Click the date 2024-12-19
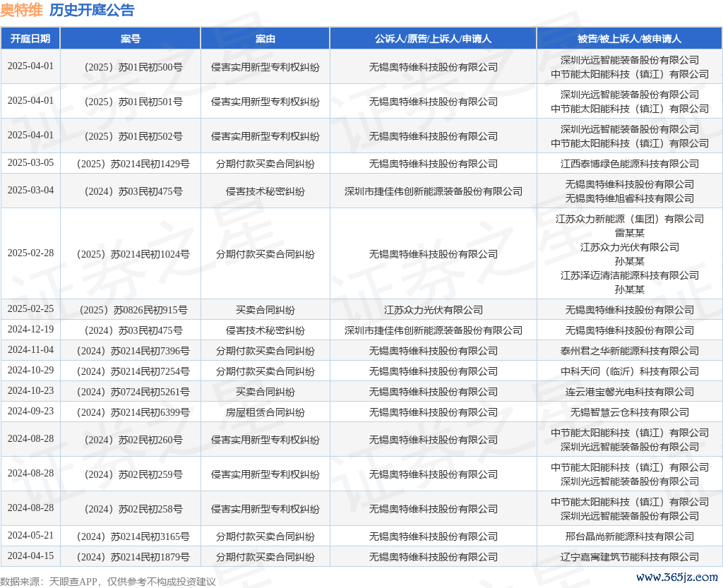The height and width of the screenshot is (588, 723). point(30,329)
